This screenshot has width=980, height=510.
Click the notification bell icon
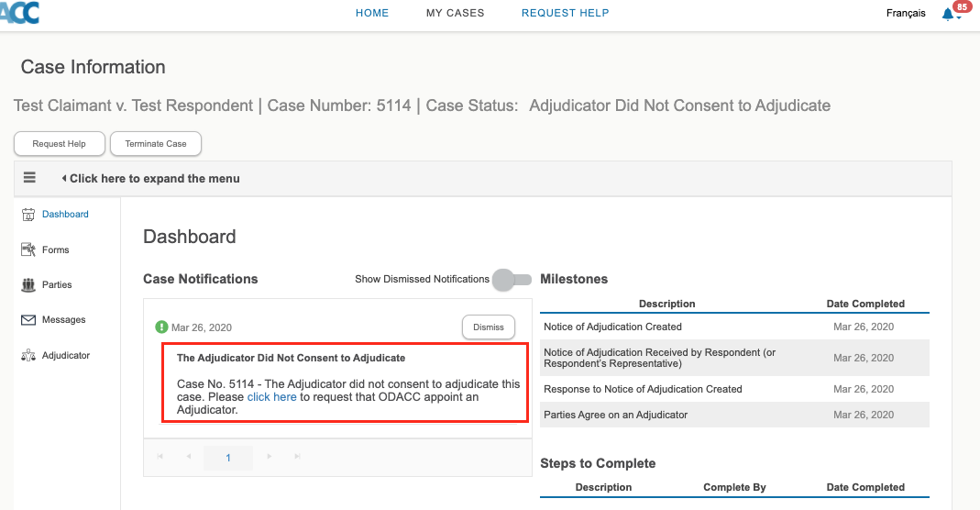948,15
